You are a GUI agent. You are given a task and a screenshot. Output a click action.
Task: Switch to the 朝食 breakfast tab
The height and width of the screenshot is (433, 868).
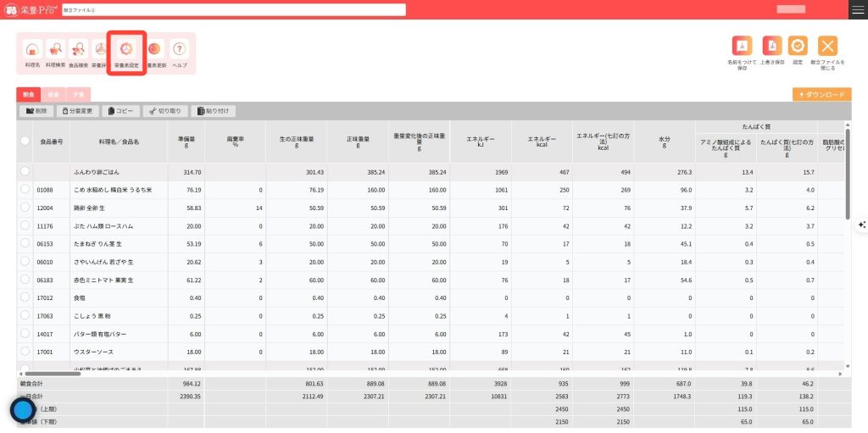(x=28, y=95)
